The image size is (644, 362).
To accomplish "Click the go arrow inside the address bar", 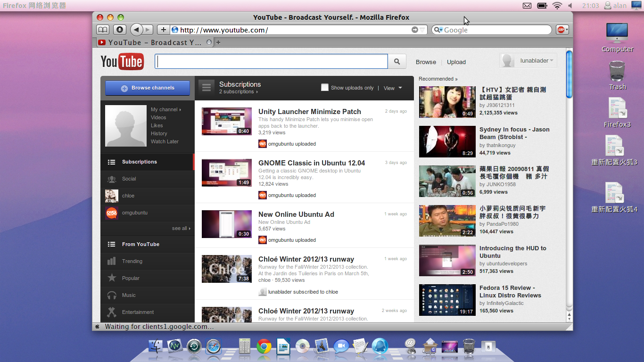I will coord(415,30).
